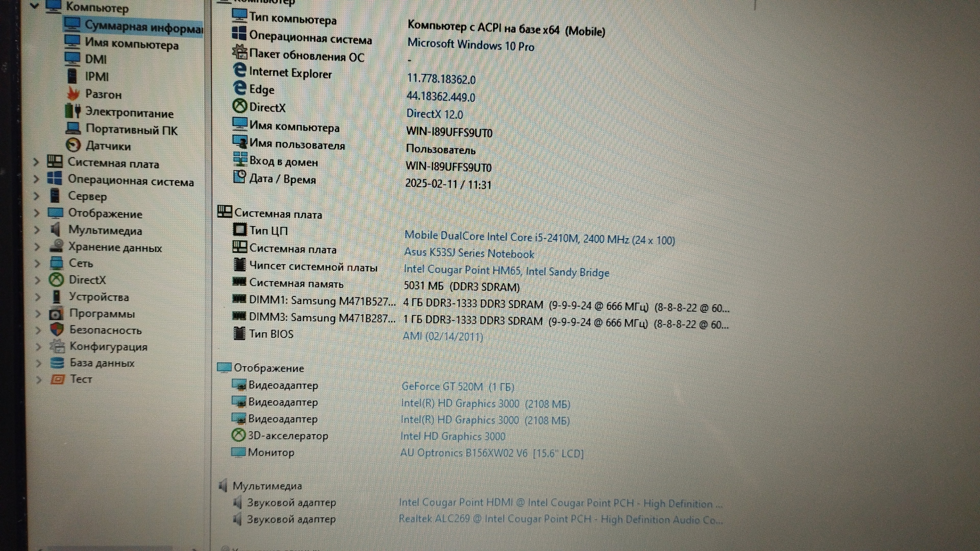This screenshot has height=551, width=980.
Task: Click the Разгон flame icon
Action: point(73,93)
